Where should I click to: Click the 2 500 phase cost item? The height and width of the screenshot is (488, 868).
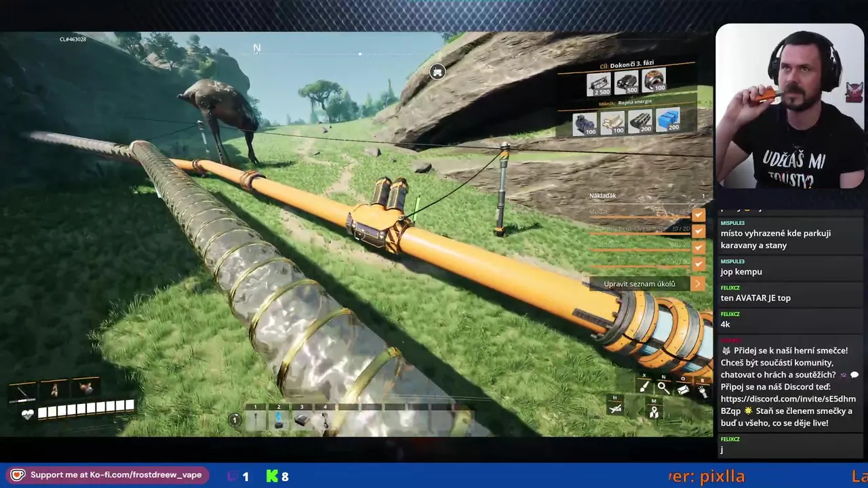tap(599, 83)
